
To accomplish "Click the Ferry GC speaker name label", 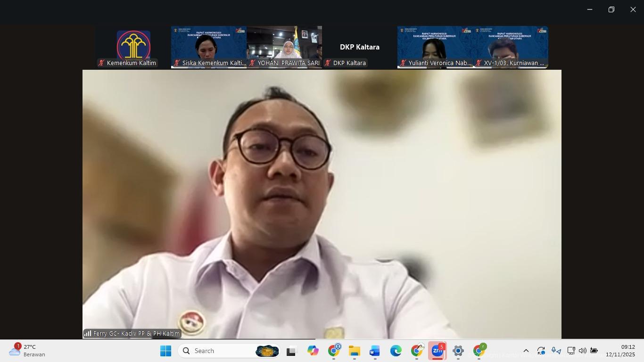I will tap(136, 333).
